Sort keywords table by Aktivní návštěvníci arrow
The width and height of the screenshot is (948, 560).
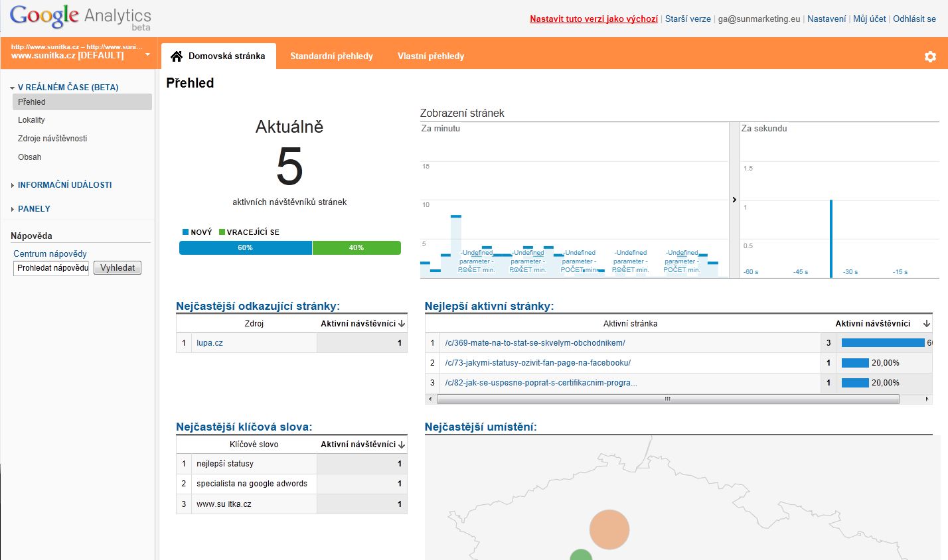coord(402,445)
